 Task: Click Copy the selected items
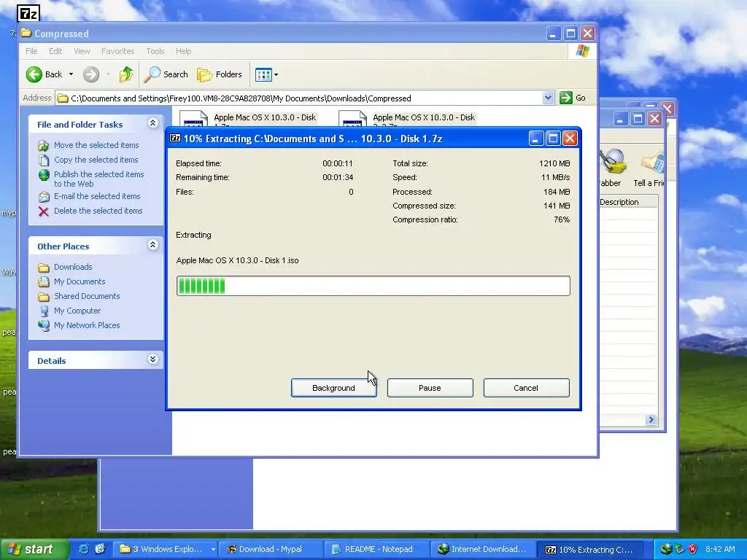[96, 160]
